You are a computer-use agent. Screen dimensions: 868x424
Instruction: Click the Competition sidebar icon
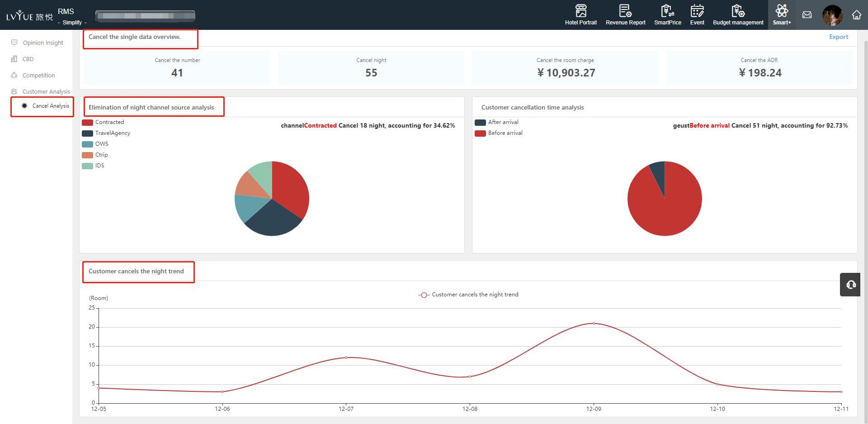pyautogui.click(x=14, y=75)
